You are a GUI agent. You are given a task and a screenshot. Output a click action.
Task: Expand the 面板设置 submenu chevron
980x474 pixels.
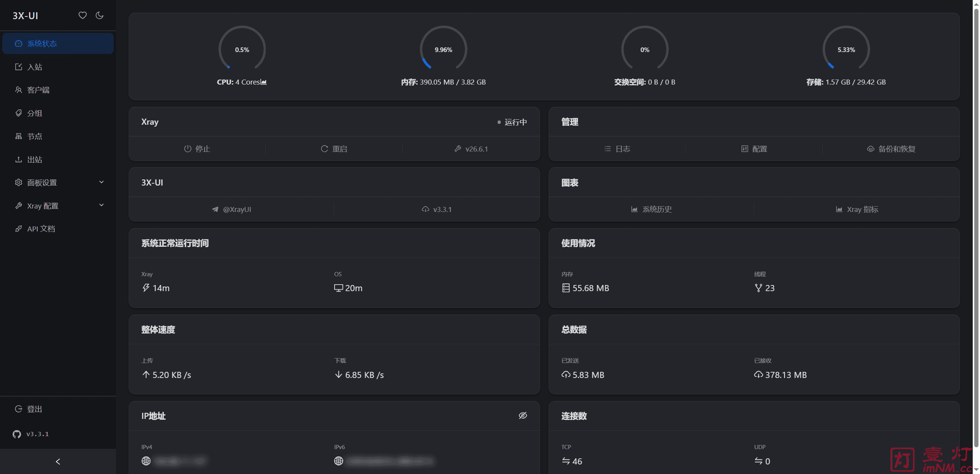[x=101, y=182]
